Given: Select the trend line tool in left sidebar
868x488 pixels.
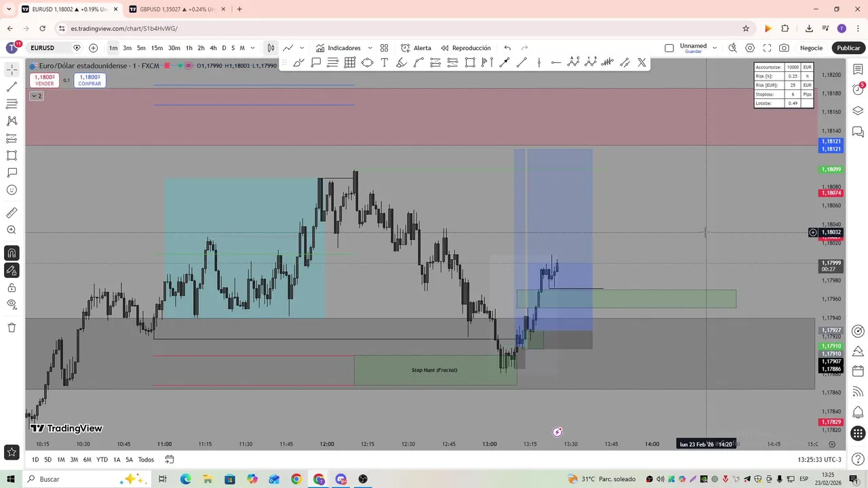Looking at the screenshot, I should [12, 87].
